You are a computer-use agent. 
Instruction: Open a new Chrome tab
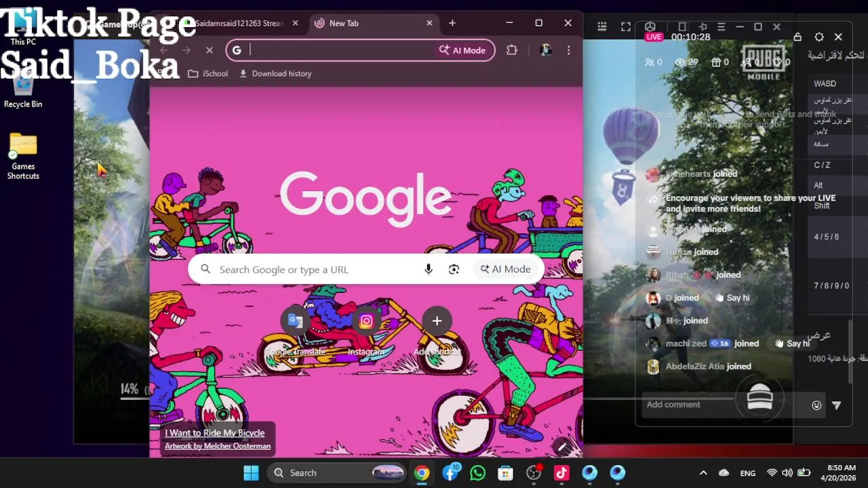tap(452, 23)
